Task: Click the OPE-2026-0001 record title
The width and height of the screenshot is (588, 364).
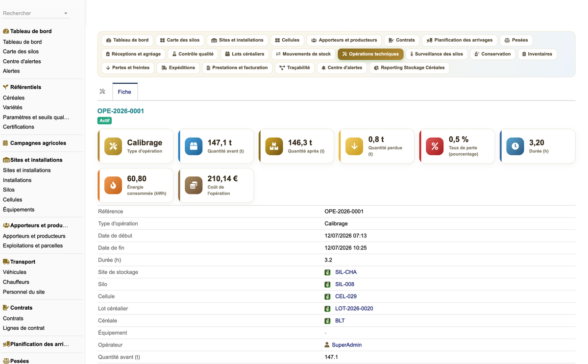Action: [x=121, y=111]
